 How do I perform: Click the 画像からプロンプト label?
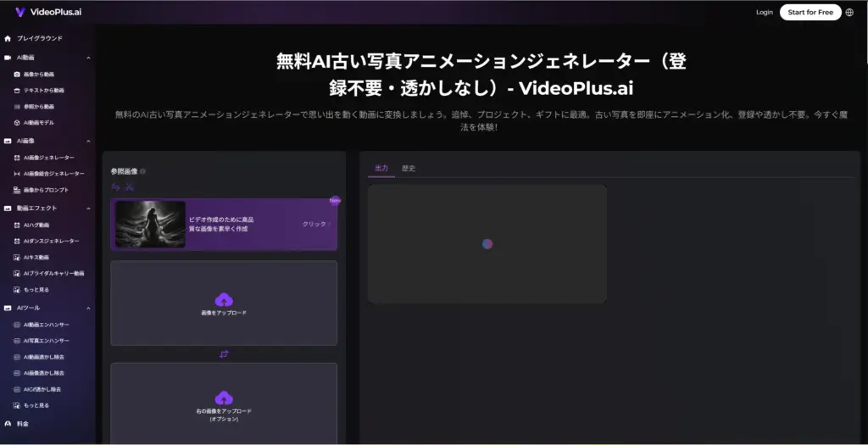coord(46,190)
